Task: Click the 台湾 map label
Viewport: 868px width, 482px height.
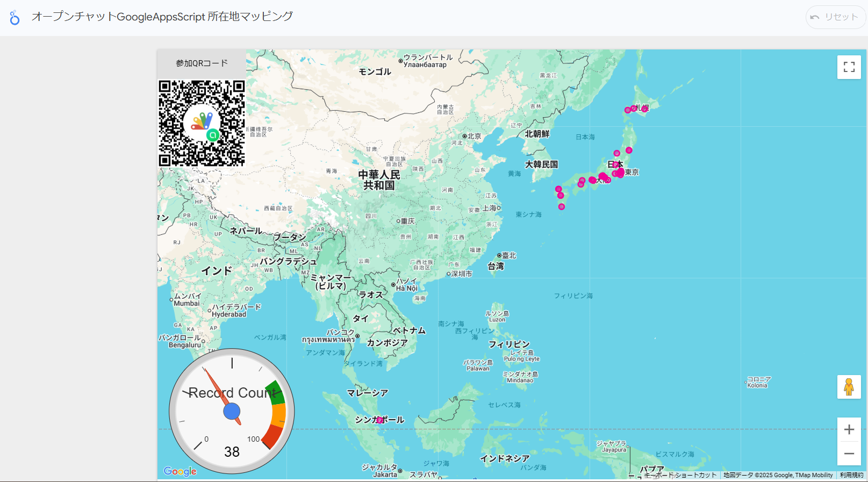Action: pyautogui.click(x=496, y=266)
